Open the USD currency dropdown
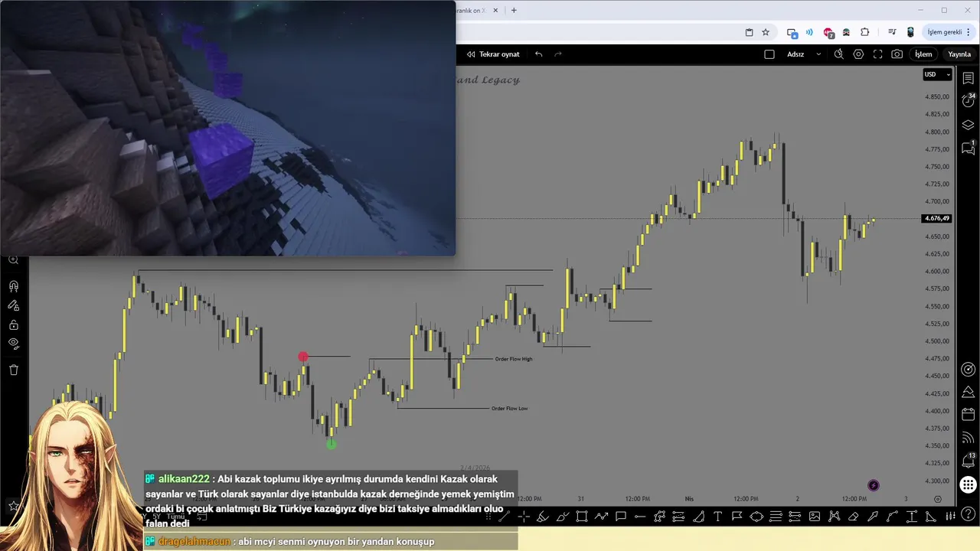Image resolution: width=980 pixels, height=551 pixels. [937, 74]
